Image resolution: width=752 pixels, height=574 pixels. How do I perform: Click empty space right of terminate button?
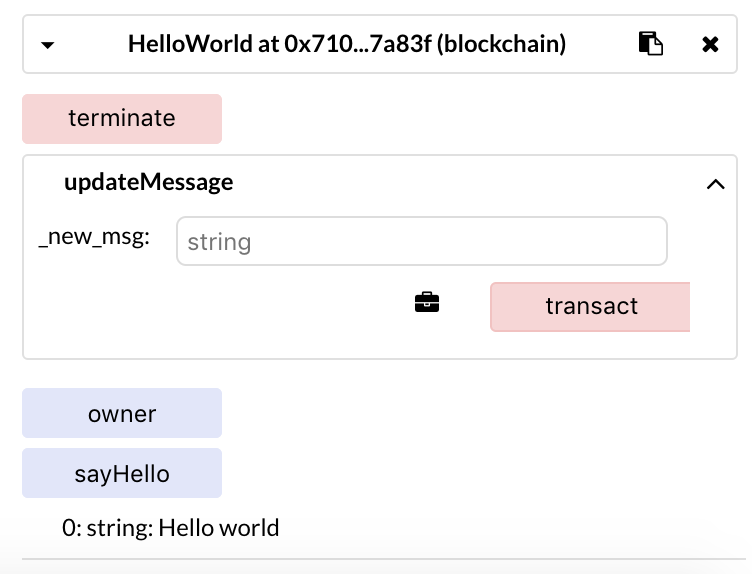[x=480, y=118]
